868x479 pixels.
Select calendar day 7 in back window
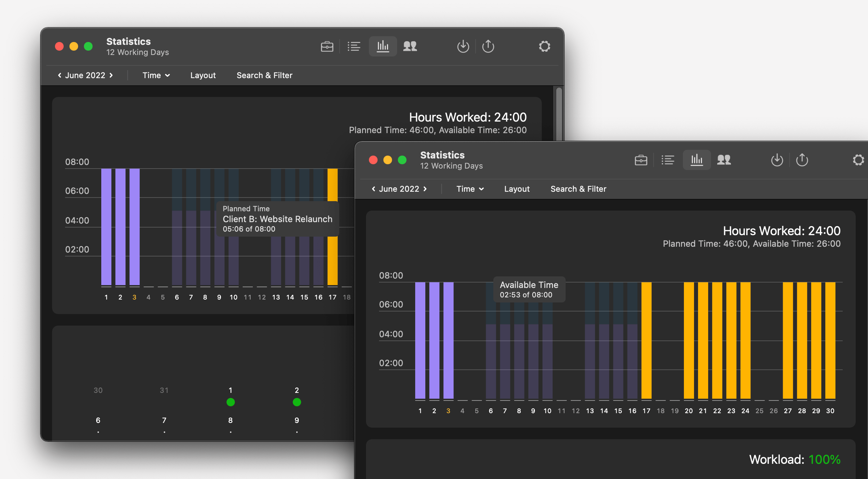click(164, 420)
